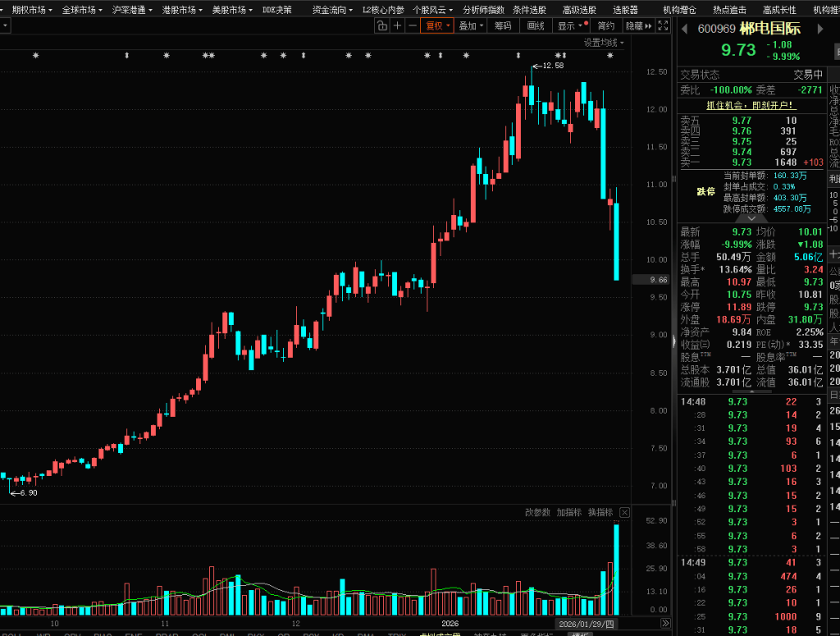840x636 pixels.
Task: Go to next stock with right arrow
Action: coord(819,29)
